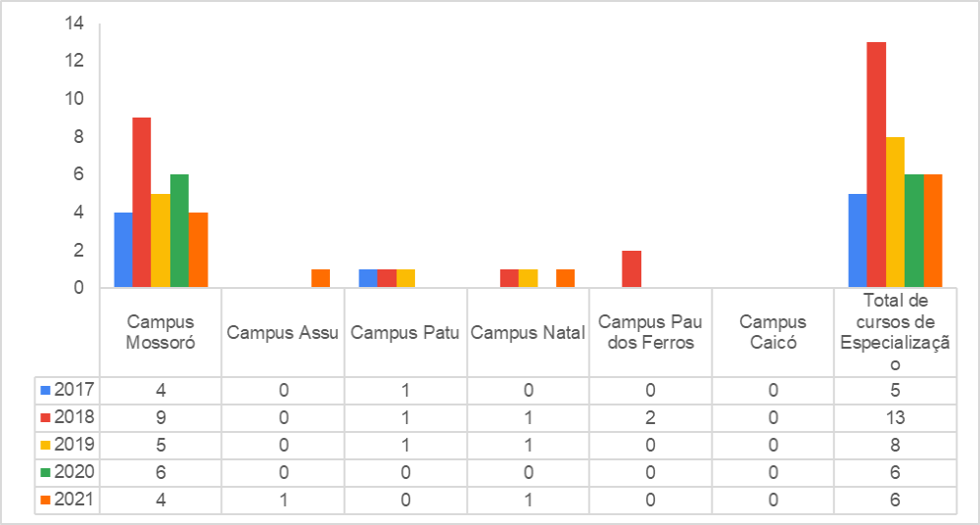Select blue 2017 bar for Campus Patu
Viewport: 980px width, 525px height.
pyautogui.click(x=367, y=279)
